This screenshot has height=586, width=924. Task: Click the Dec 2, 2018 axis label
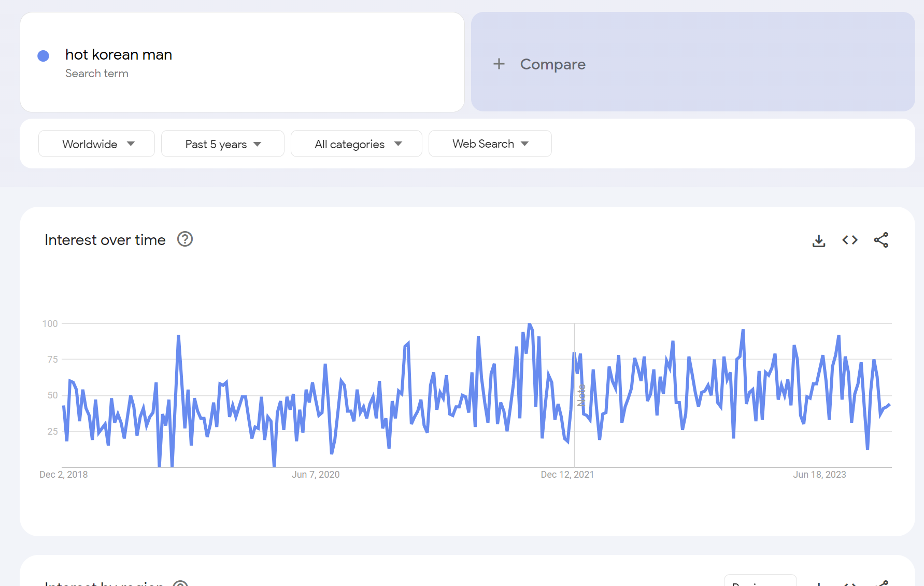(64, 475)
